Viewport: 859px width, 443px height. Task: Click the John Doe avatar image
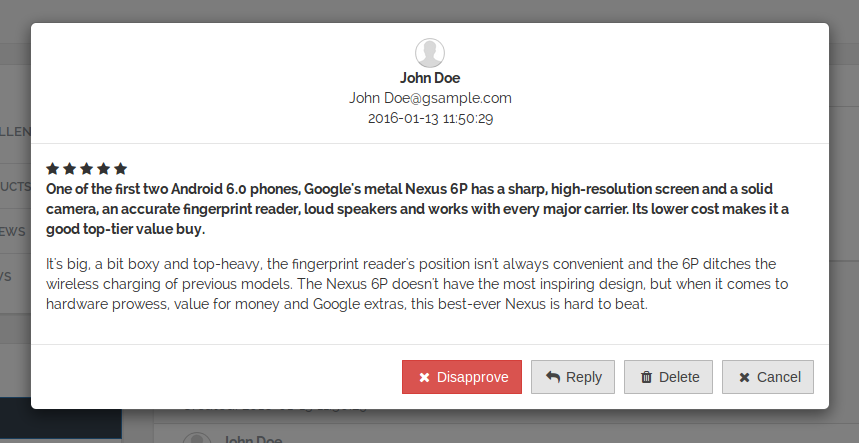point(430,53)
